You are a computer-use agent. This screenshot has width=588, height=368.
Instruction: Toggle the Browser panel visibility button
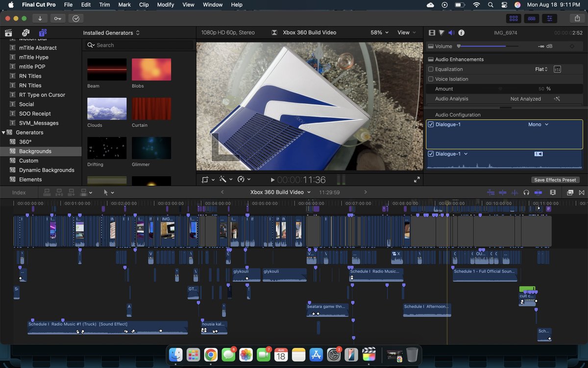coord(514,18)
